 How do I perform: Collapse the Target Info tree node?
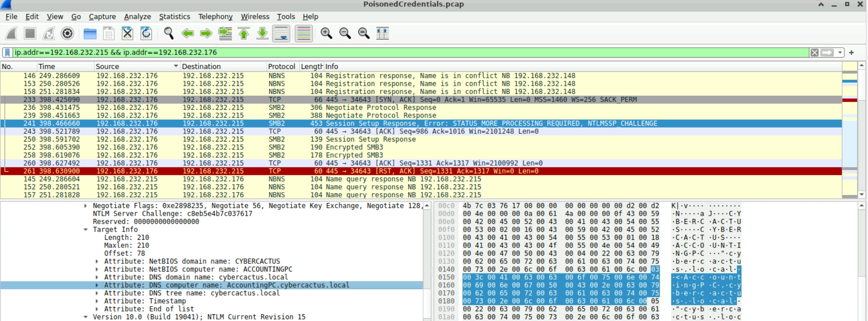coord(85,230)
